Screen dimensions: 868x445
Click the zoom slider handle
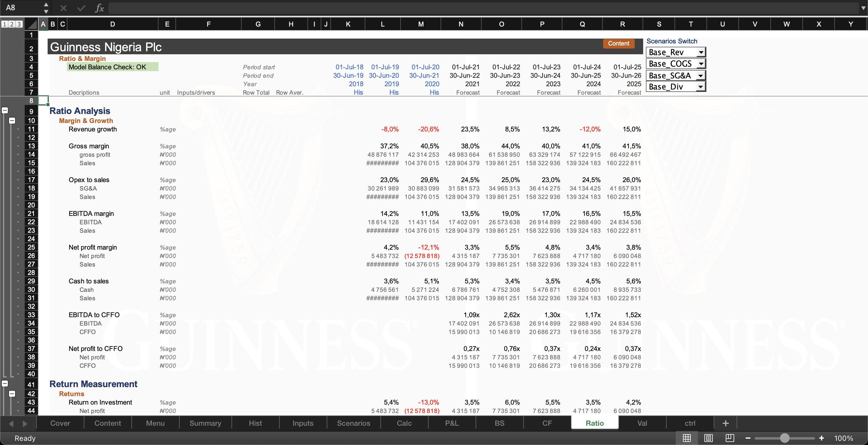[x=785, y=438]
